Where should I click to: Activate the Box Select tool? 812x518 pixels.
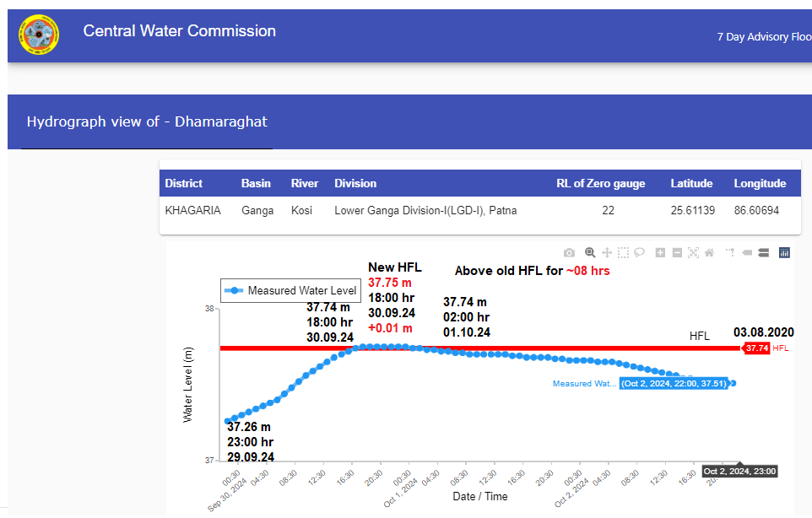(623, 252)
